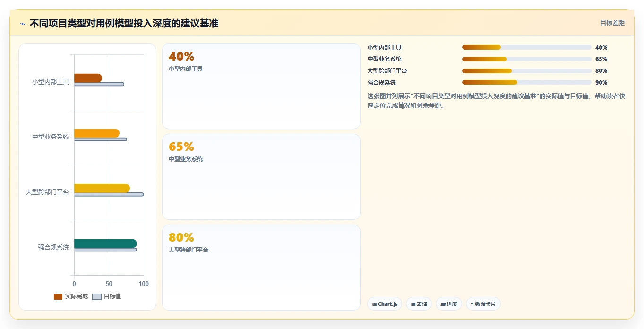Screen dimensions: 644x329
Task: Click the yellow 大型跨部门平台 actual bar in chart
Action: 102,188
